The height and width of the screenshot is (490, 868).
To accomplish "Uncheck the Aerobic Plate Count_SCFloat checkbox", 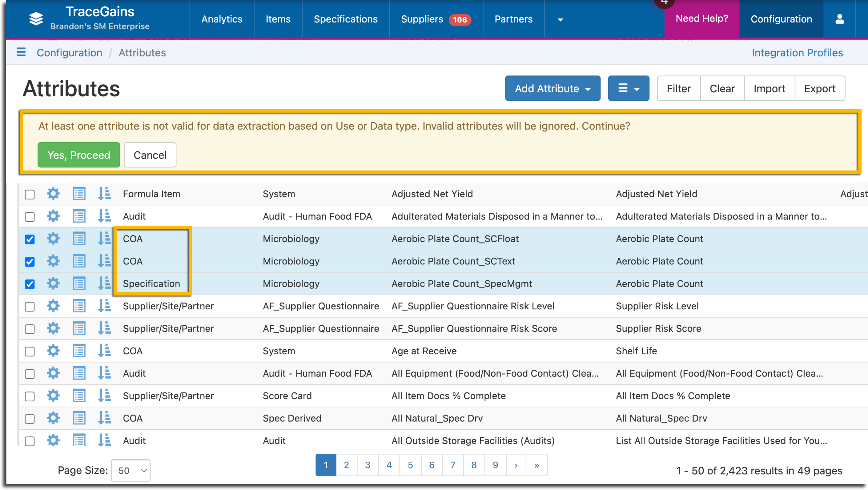I will (x=30, y=239).
